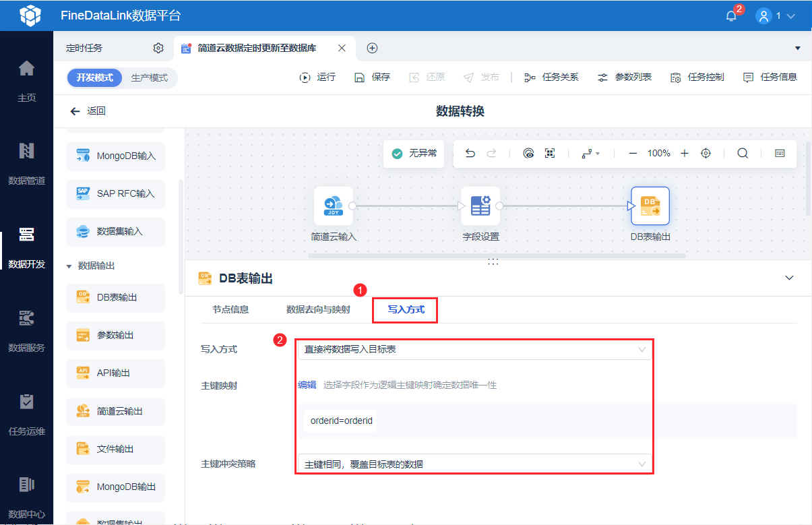Image resolution: width=812 pixels, height=525 pixels.
Task: Select the 简道云输入 node on canvas
Action: (x=334, y=206)
